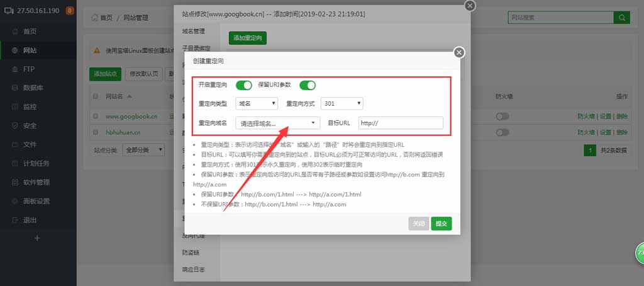The width and height of the screenshot is (644, 286).
Task: Click the home icon beside 首页 in sidebar
Action: [15, 31]
